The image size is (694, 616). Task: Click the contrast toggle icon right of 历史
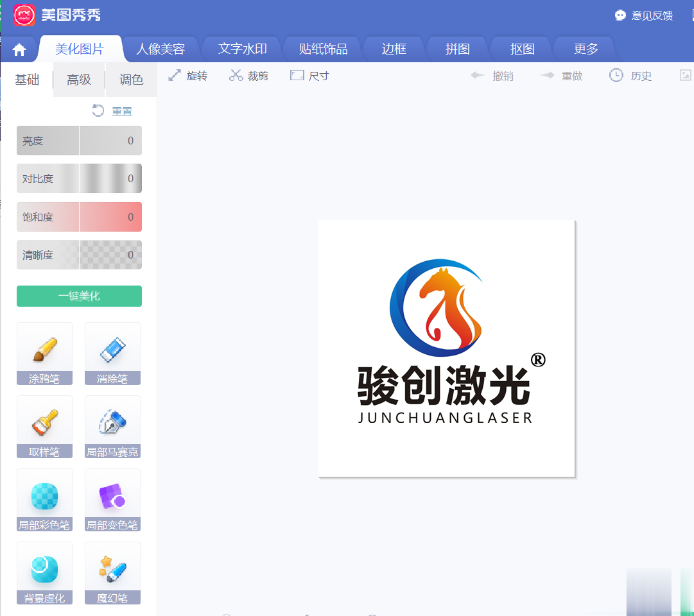click(685, 75)
